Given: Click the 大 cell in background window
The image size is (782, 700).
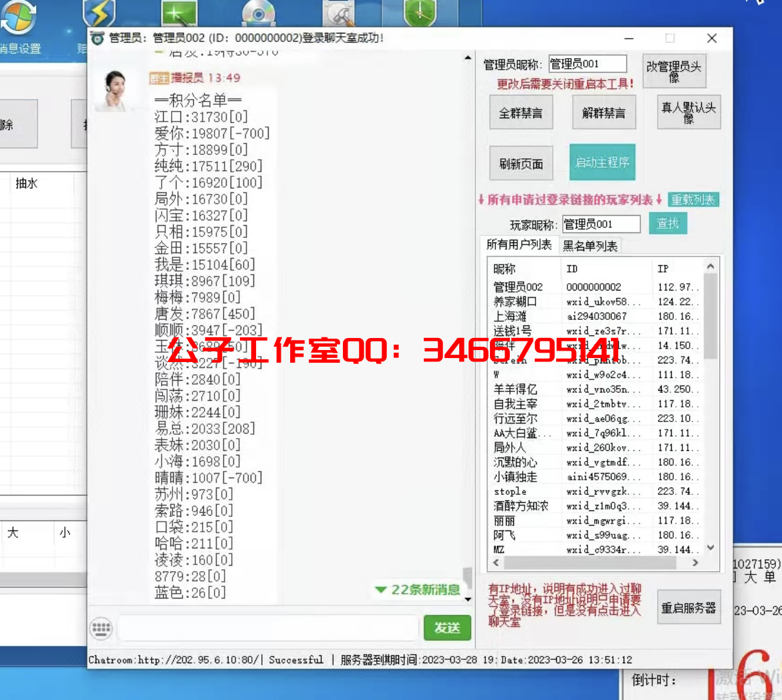Looking at the screenshot, I should [13, 532].
